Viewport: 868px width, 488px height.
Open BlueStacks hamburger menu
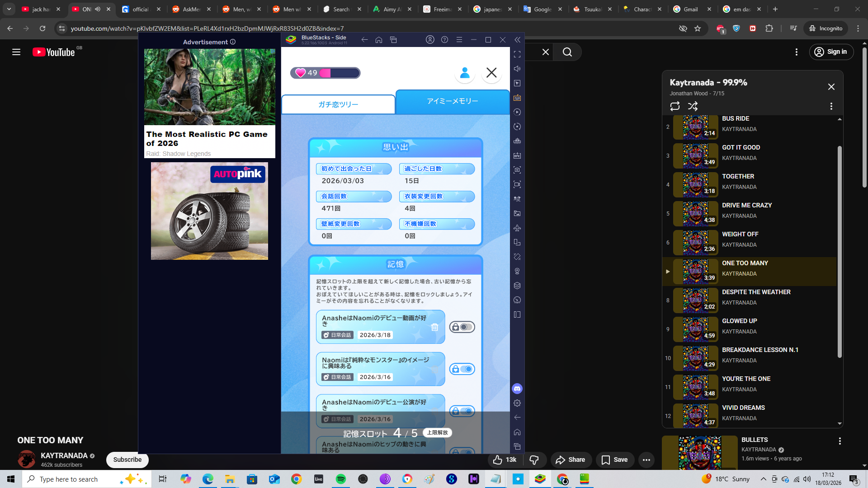(459, 40)
